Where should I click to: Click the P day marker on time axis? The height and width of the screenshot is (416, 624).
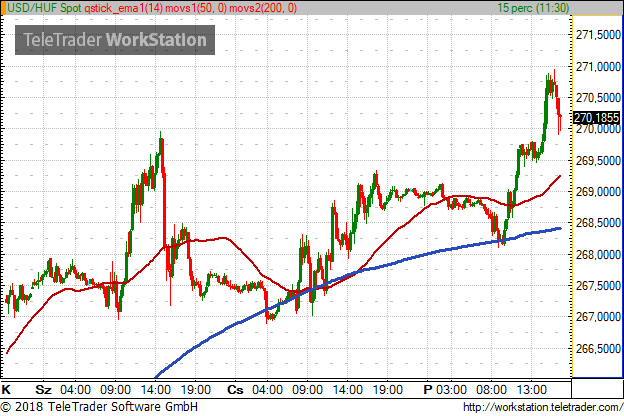point(427,389)
